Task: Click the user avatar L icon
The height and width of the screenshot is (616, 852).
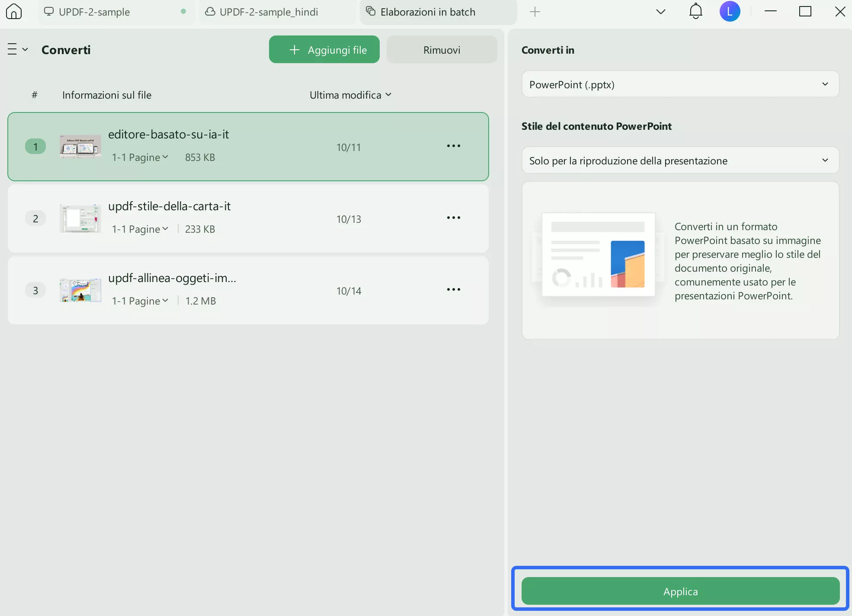Action: coord(730,12)
